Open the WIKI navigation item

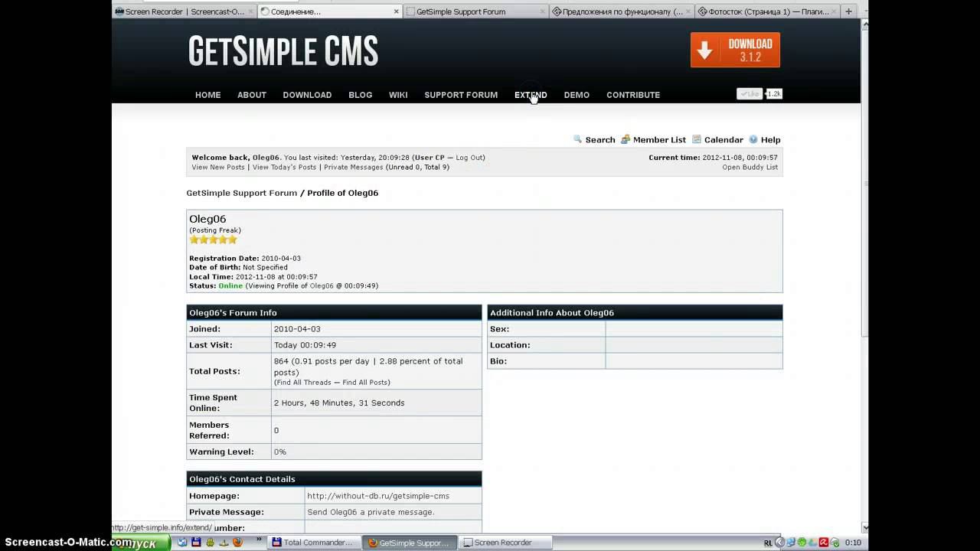click(x=398, y=95)
